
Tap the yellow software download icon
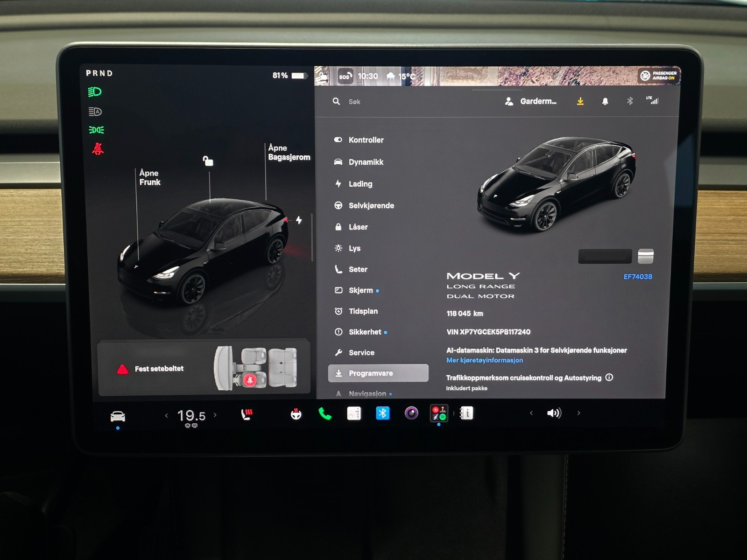pyautogui.click(x=580, y=101)
